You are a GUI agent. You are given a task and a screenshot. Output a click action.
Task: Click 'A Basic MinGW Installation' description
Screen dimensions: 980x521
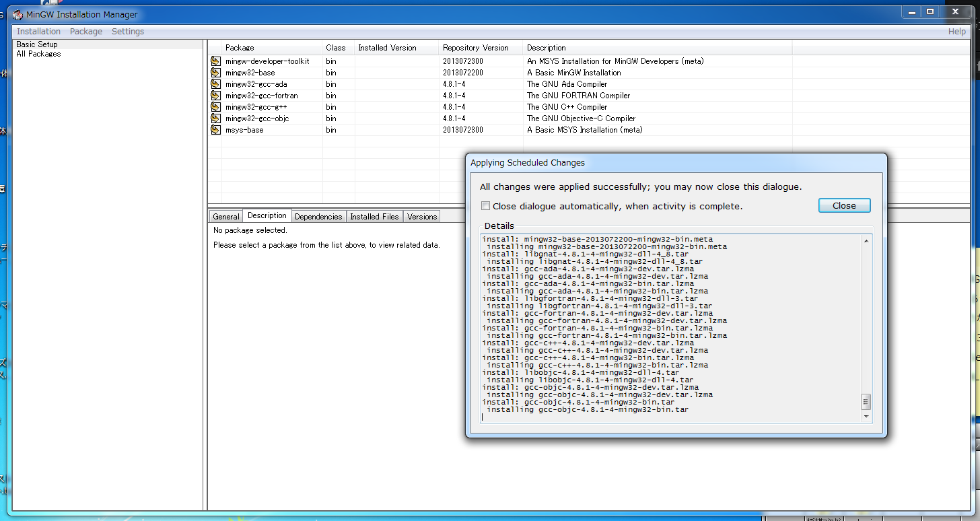pyautogui.click(x=573, y=73)
